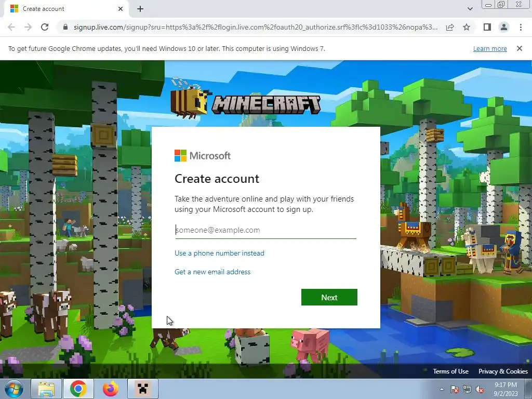This screenshot has width=532, height=399.
Task: Close the Create account tab
Action: [121, 9]
